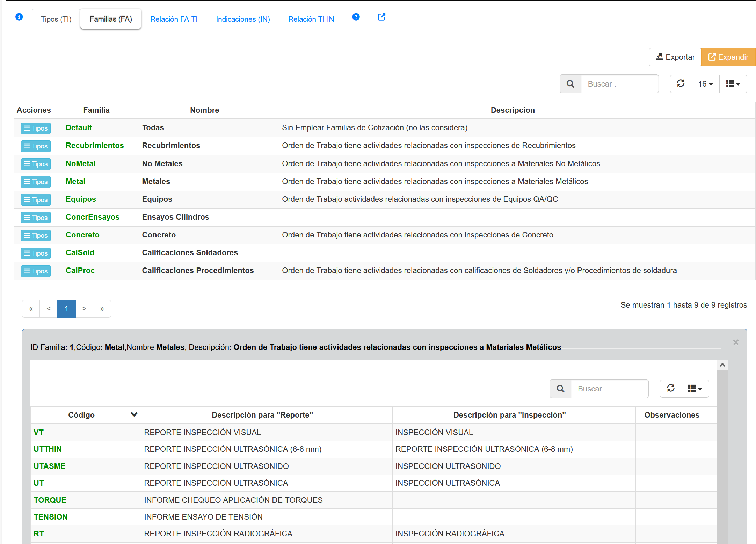Viewport: 756px width, 544px height.
Task: Switch to the Tipos (TI) tab
Action: [56, 19]
